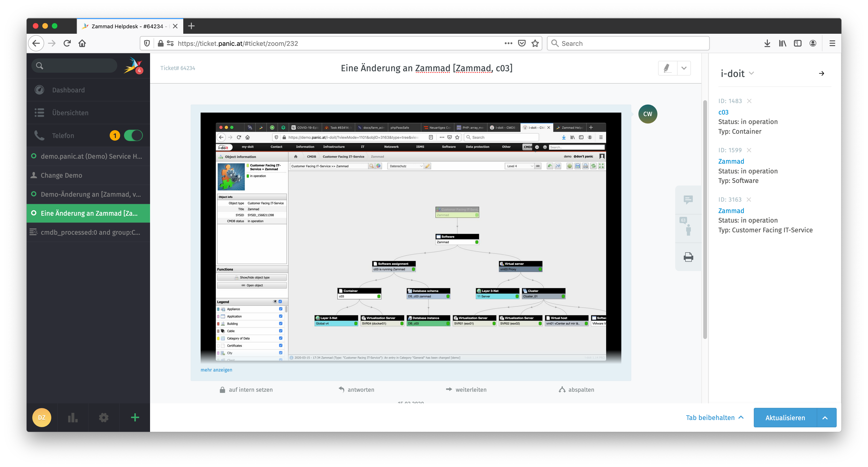Remove i-doit object ID 1483
The image size is (868, 467).
749,101
